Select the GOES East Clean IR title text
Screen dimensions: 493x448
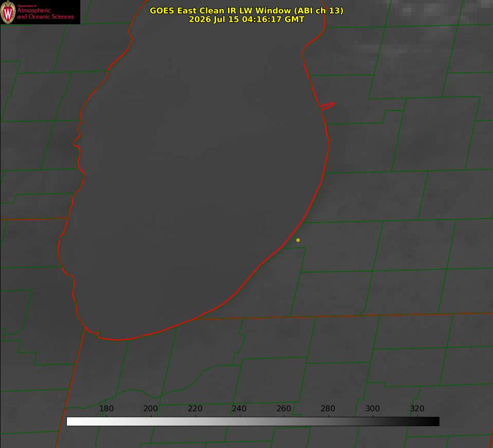click(x=247, y=10)
